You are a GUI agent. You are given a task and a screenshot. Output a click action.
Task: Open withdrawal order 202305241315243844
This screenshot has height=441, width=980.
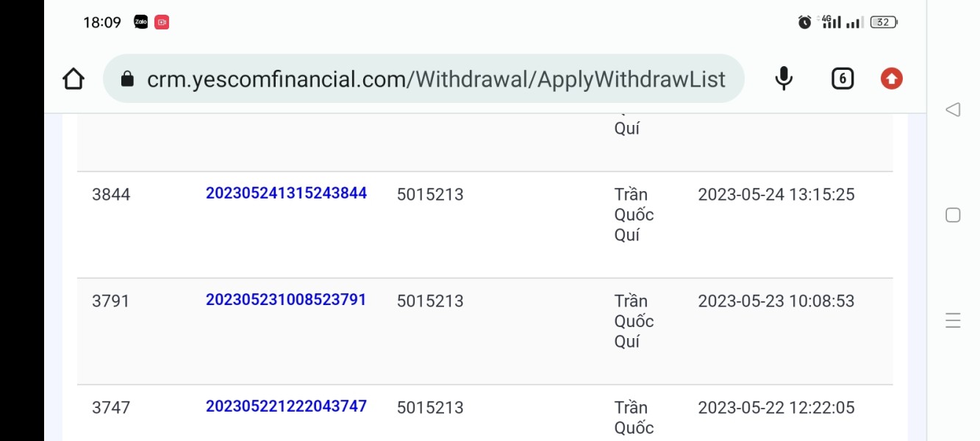[286, 193]
